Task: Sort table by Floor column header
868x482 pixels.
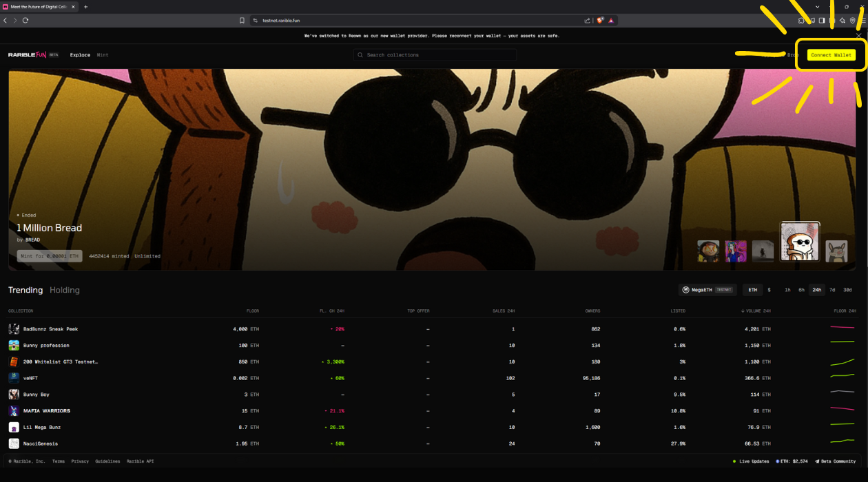Action: coord(253,311)
